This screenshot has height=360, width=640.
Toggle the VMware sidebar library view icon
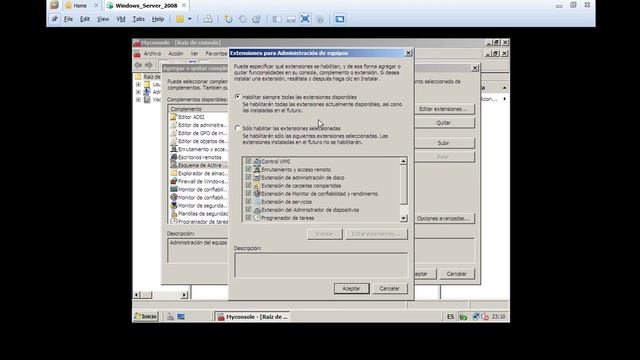277,19
